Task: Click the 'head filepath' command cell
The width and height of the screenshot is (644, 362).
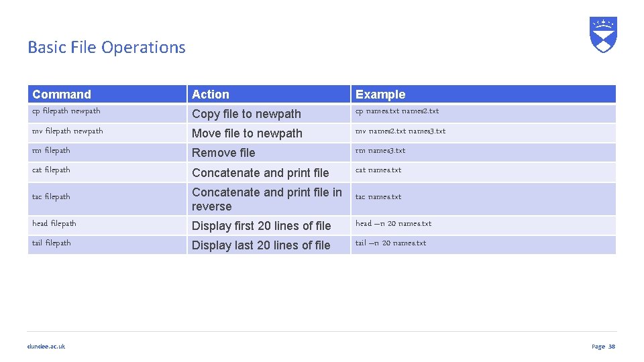Action: point(107,225)
